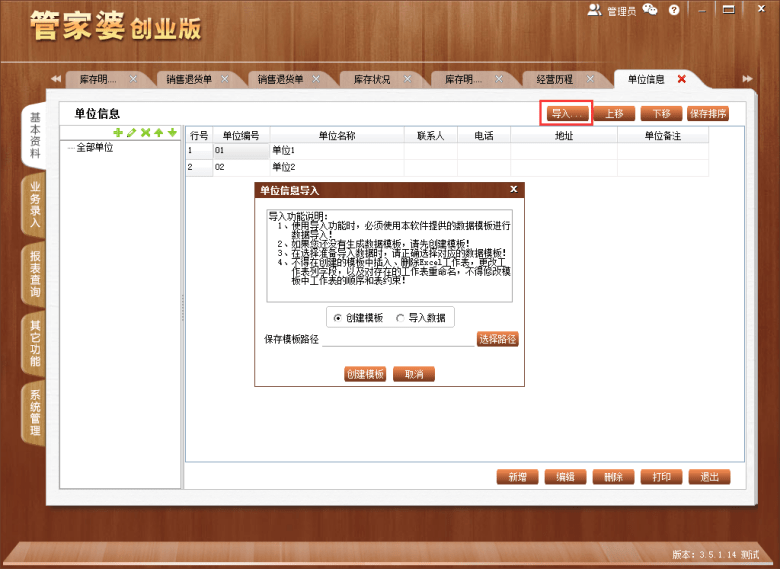Viewport: 780px width, 569px height.
Task: Select 全部单位 tree node
Action: tap(95, 148)
